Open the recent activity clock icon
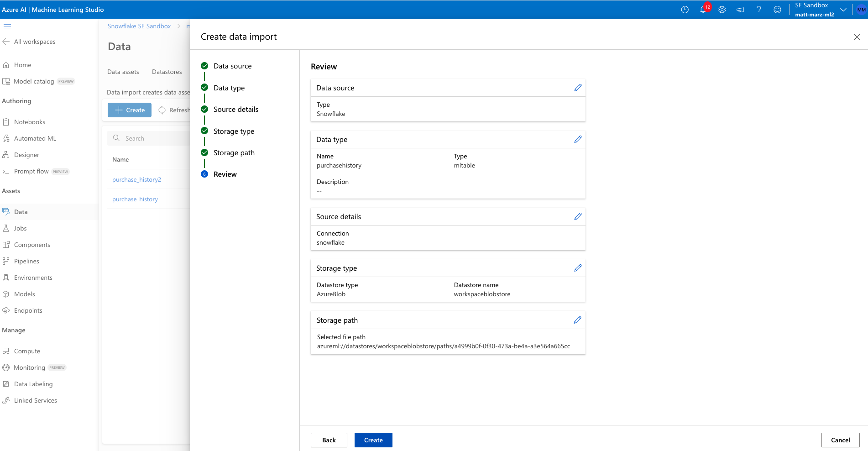This screenshot has width=868, height=451. 685,10
